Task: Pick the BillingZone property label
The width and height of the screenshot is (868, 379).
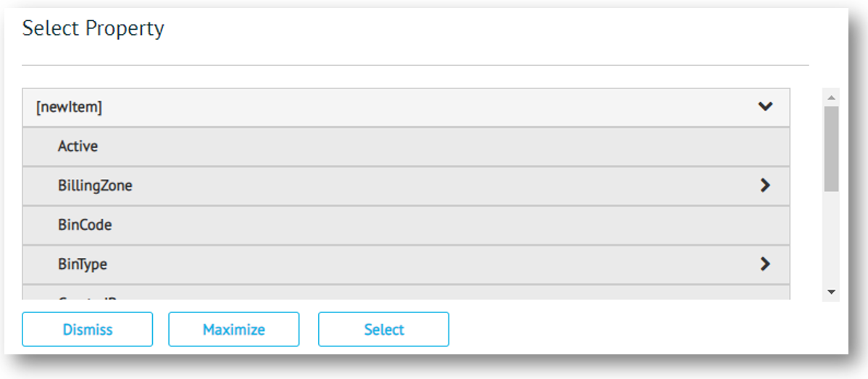Action: pos(95,186)
